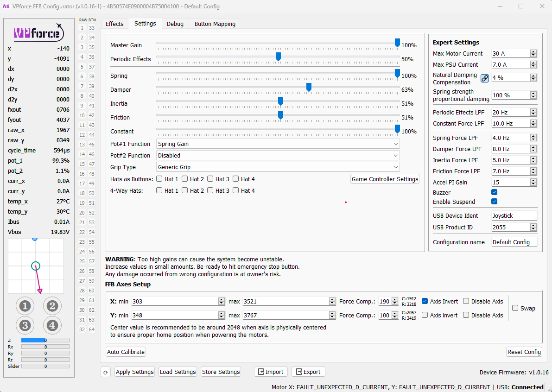Click round button indicator number 4
This screenshot has height=392, width=552.
[52, 325]
